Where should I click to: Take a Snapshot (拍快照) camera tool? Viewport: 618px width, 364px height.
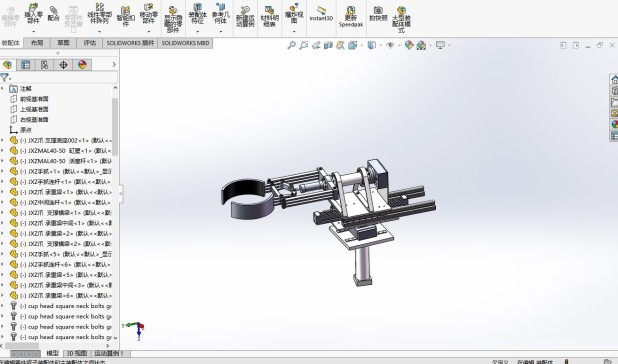[x=378, y=14]
